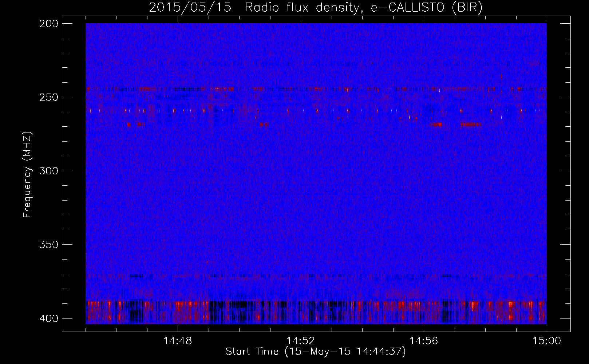Click the 15:00 time tick label

(x=547, y=341)
